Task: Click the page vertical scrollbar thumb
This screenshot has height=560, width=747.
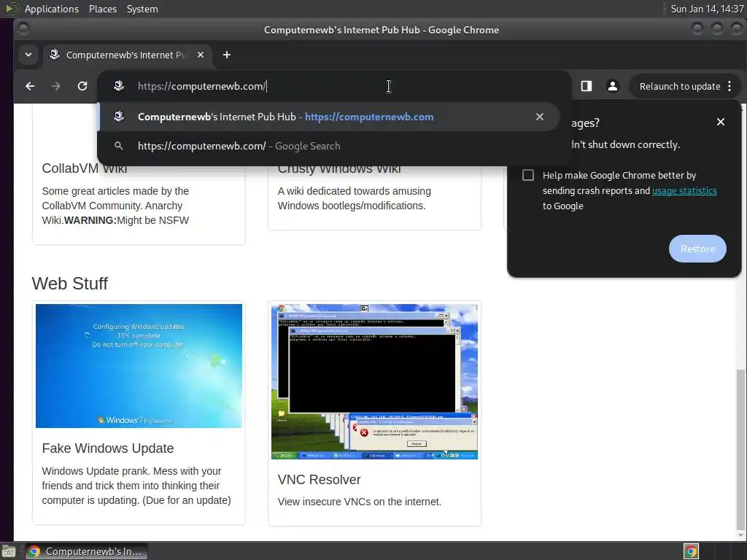Action: (x=740, y=448)
